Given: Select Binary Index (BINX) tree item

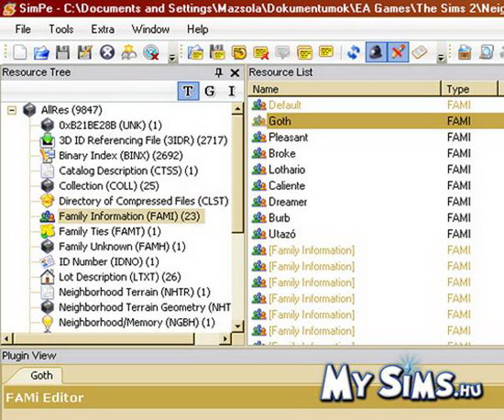Looking at the screenshot, I should 121,155.
